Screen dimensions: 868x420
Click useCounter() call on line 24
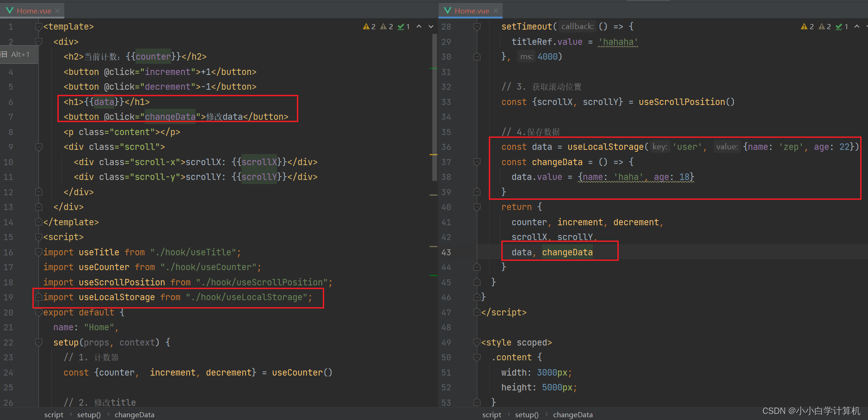point(302,372)
